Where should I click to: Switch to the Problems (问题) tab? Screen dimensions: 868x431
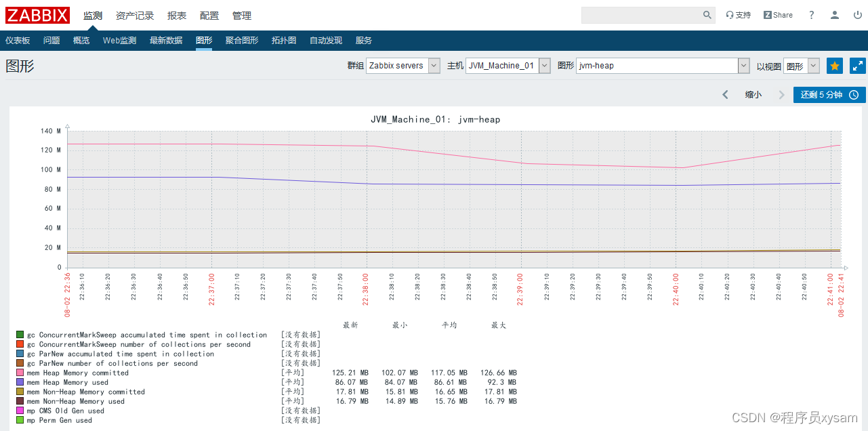51,41
